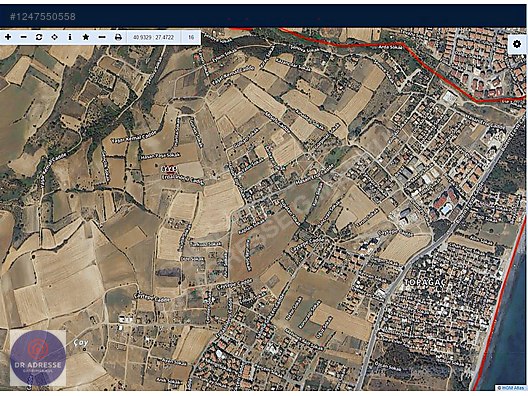This screenshot has height=396, width=528.
Task: Click the blue swimming pool on map
Action: coord(446,210)
